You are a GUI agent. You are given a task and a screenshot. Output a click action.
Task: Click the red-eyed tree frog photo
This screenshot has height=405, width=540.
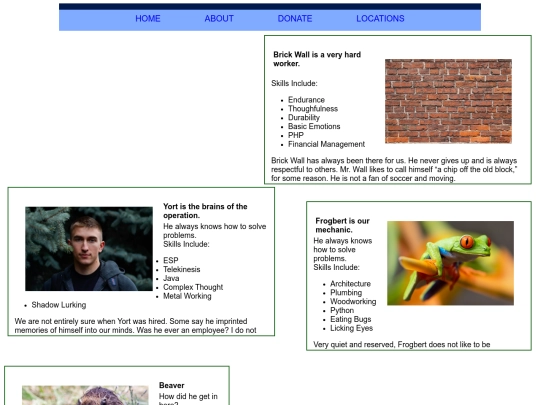(x=450, y=263)
